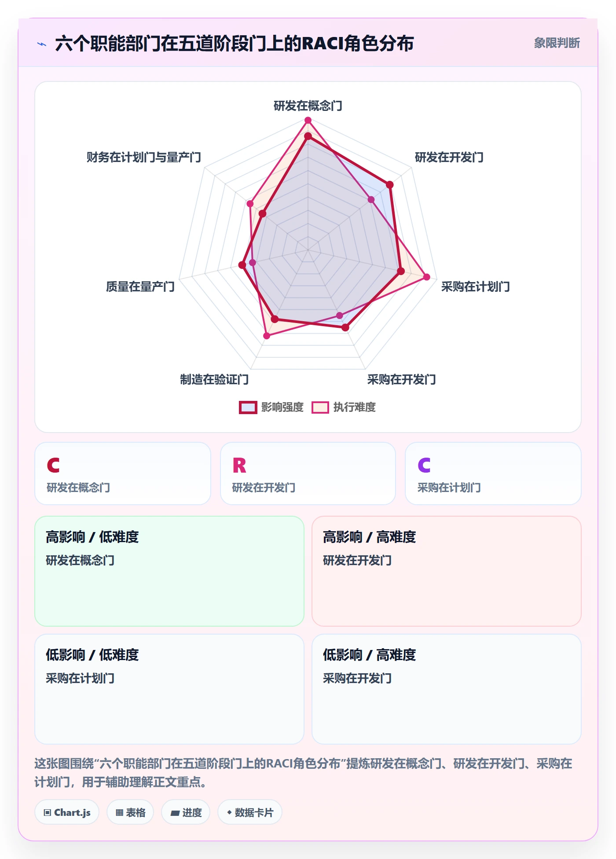616x859 pixels.
Task: Click the 表格 table tag icon
Action: point(119,812)
